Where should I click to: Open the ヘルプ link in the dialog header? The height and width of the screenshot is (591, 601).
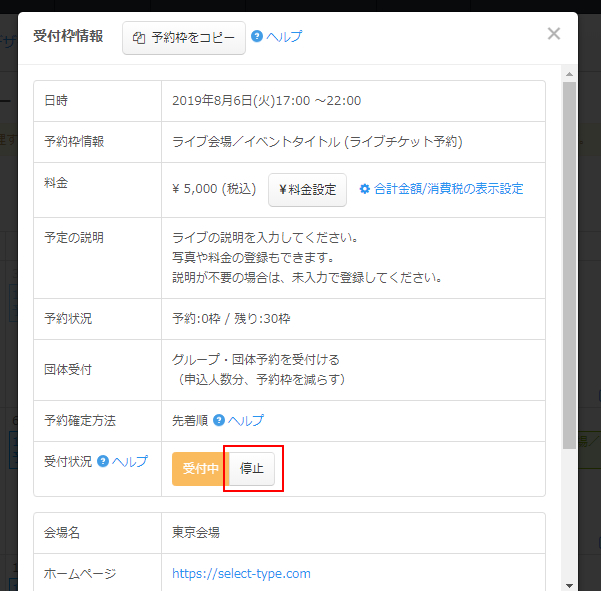(284, 37)
